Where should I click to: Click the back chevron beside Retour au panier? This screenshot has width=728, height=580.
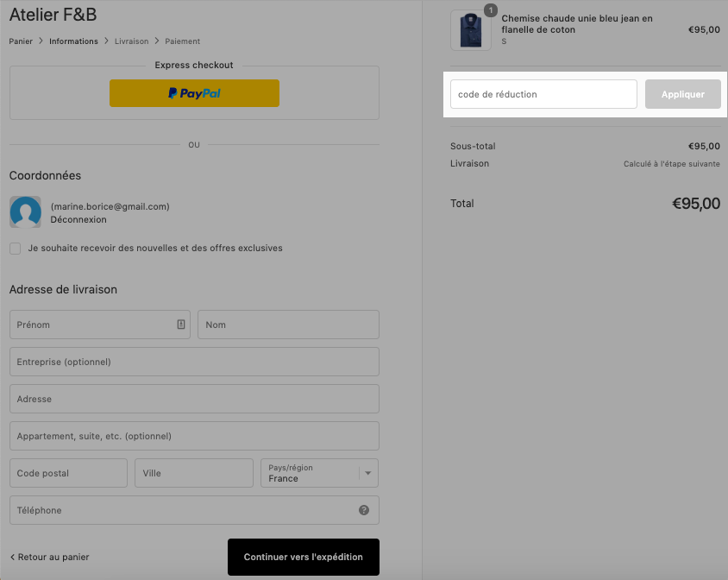[x=13, y=557]
